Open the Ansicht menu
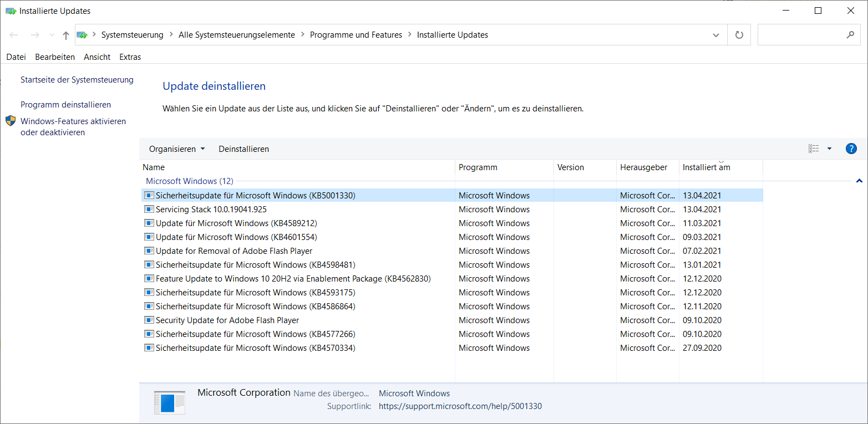 [97, 57]
